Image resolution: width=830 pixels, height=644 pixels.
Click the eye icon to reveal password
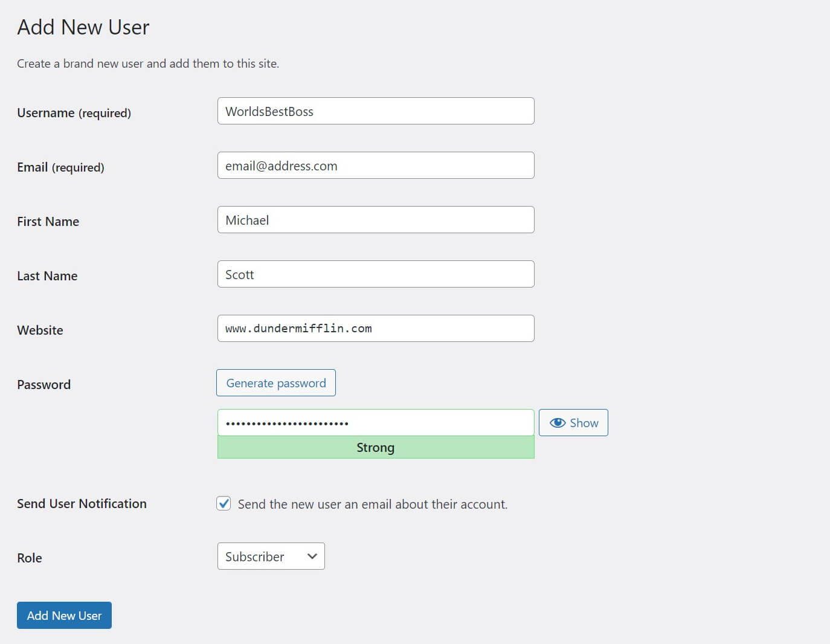point(558,422)
